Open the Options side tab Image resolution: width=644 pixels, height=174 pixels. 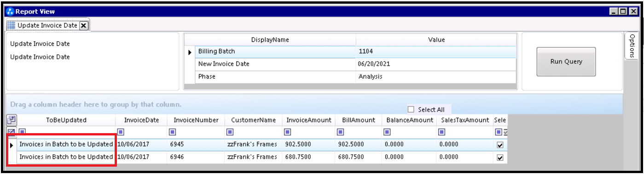pyautogui.click(x=632, y=45)
